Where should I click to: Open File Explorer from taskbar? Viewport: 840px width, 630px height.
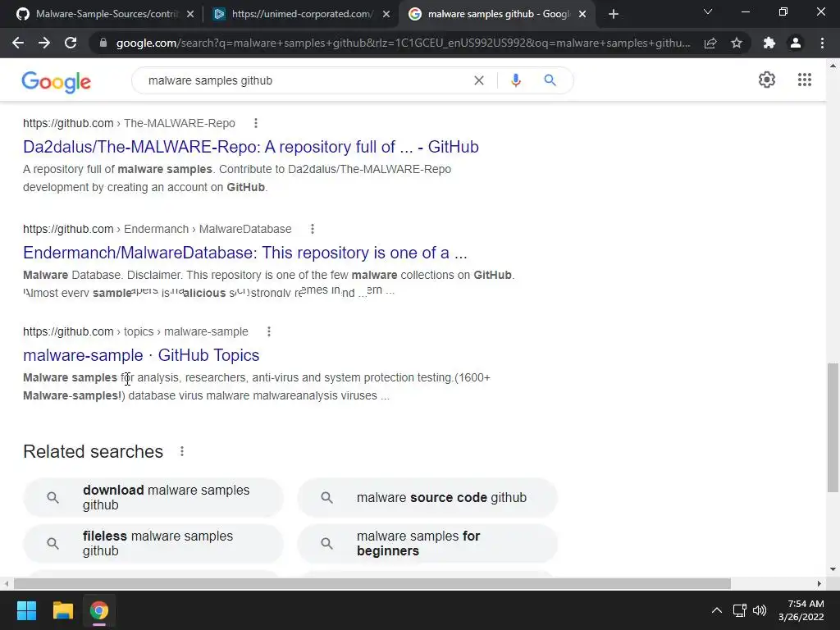pos(62,610)
